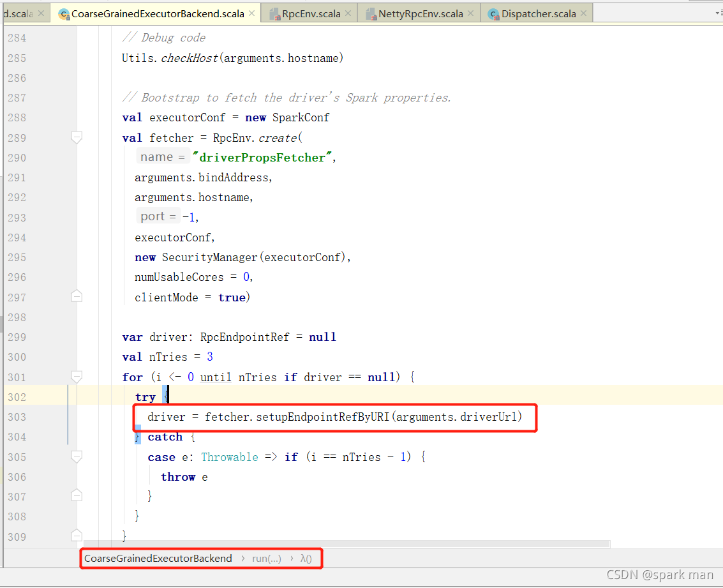Click SecurityManager on line 295
The width and height of the screenshot is (723, 588).
pos(209,257)
